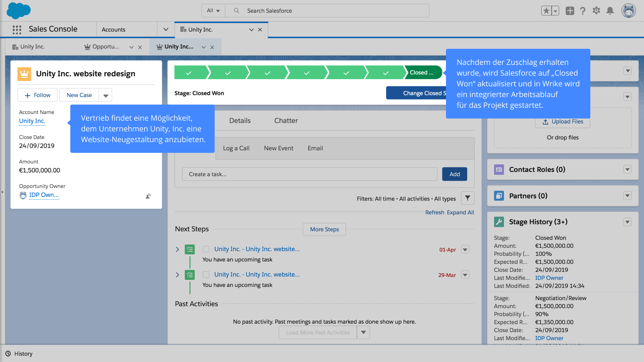This screenshot has height=362, width=644.
Task: Select the Email tab
Action: [x=315, y=148]
